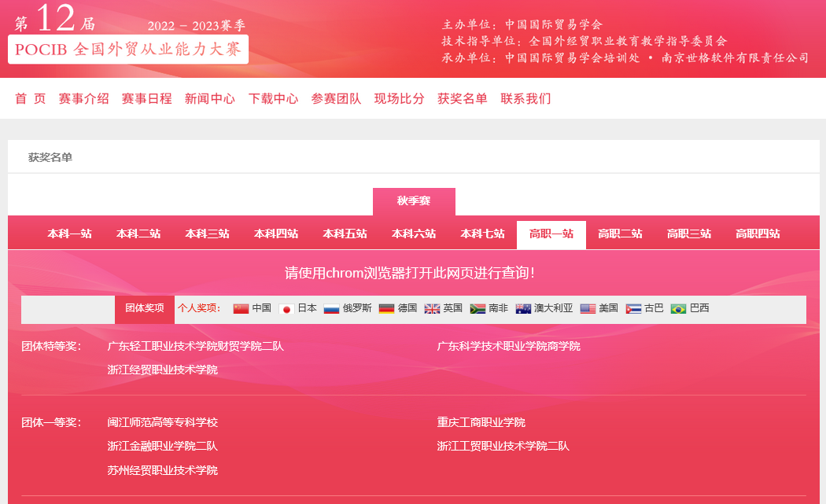
Task: Select the South Africa flag icon
Action: (478, 309)
